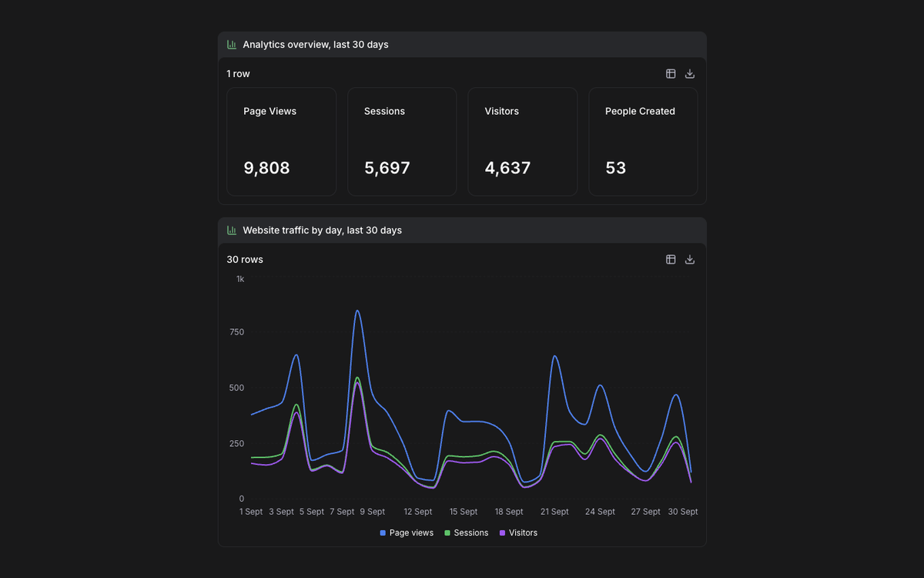Click the "3 Sept" axis label
The width and height of the screenshot is (924, 578).
coord(281,512)
